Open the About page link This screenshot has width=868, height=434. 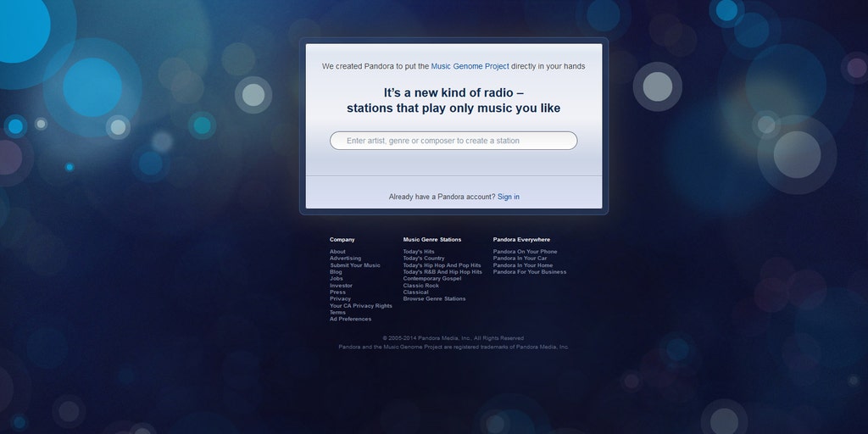(x=337, y=252)
